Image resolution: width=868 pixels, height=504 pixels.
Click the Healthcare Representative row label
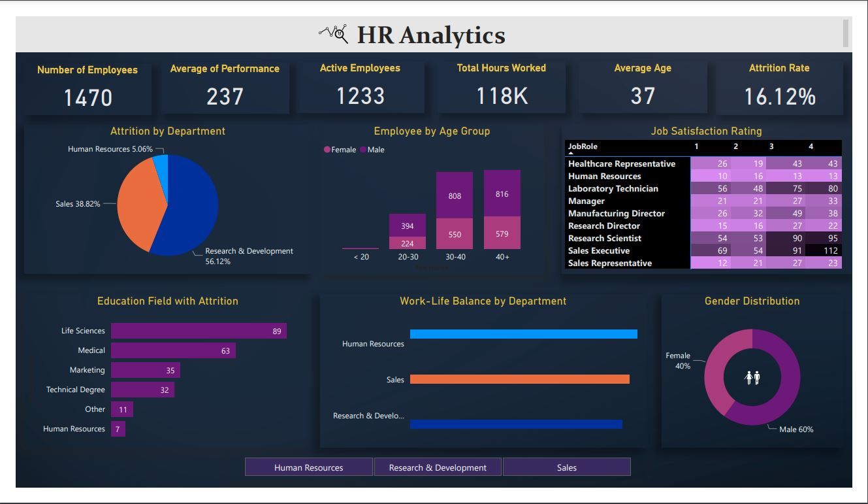(621, 163)
